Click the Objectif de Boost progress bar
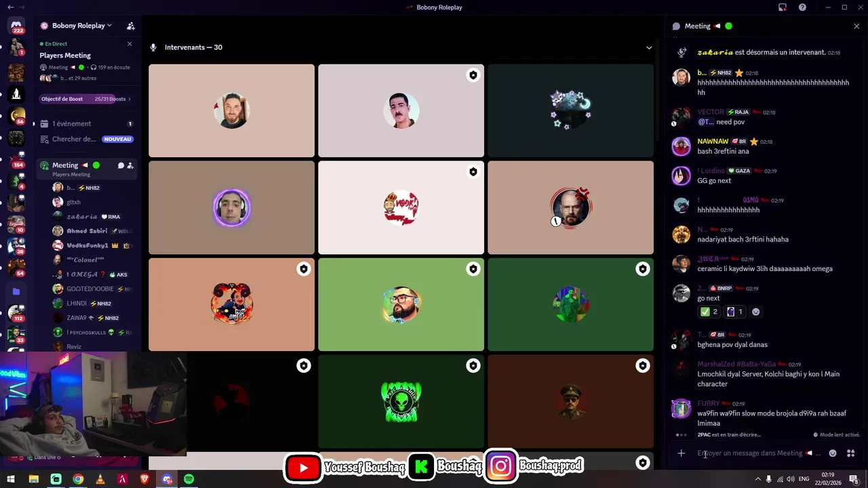The height and width of the screenshot is (488, 868). (87, 99)
